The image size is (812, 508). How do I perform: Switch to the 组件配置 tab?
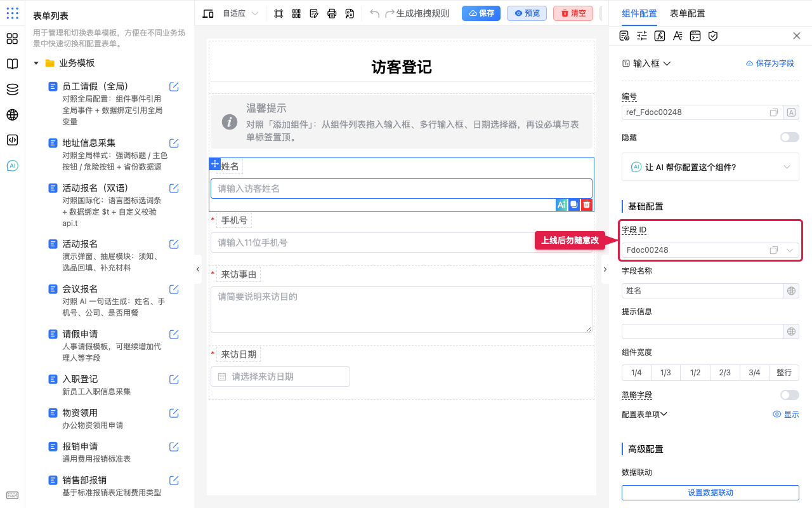click(639, 13)
